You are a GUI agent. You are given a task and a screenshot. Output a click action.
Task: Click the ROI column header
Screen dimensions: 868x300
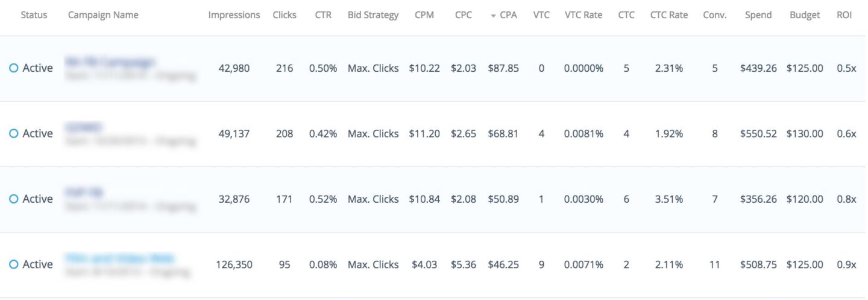tap(844, 15)
